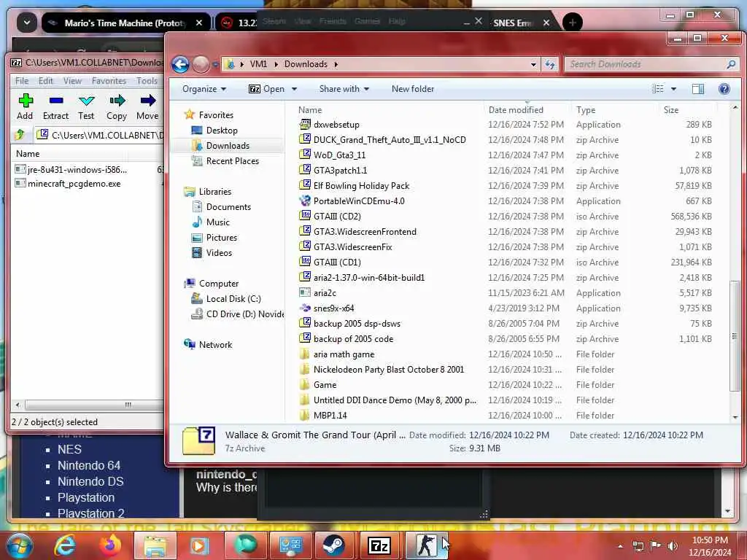Open Firefox from the taskbar
Screen dimensions: 747x560
click(x=110, y=545)
